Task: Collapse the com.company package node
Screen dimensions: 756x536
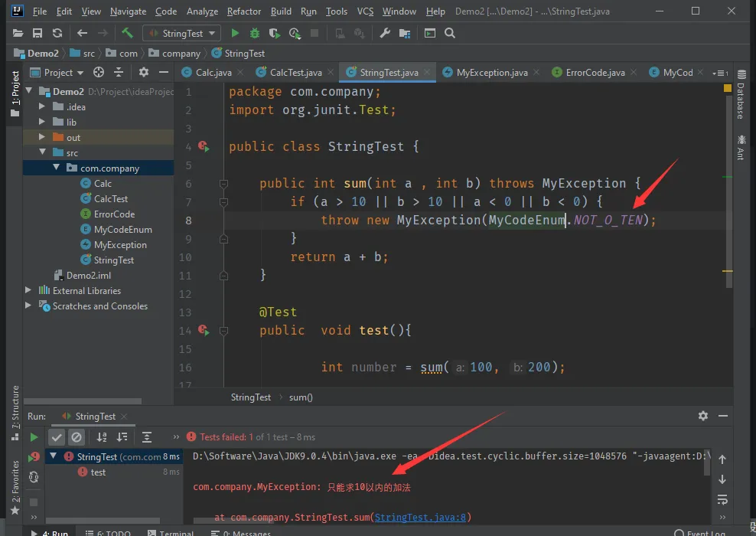Action: [57, 168]
